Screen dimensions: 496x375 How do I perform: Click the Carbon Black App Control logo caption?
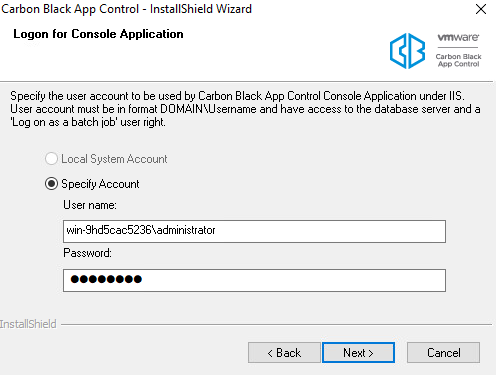click(458, 60)
